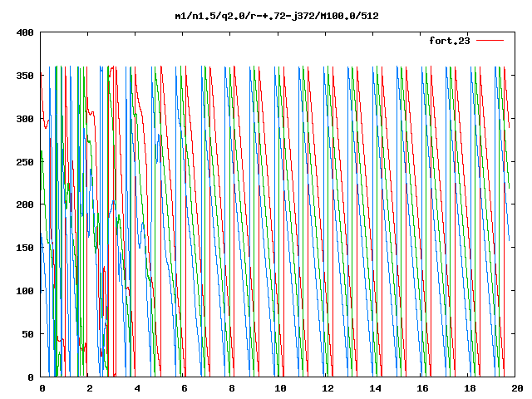Click x-axis label 18

(x=470, y=388)
